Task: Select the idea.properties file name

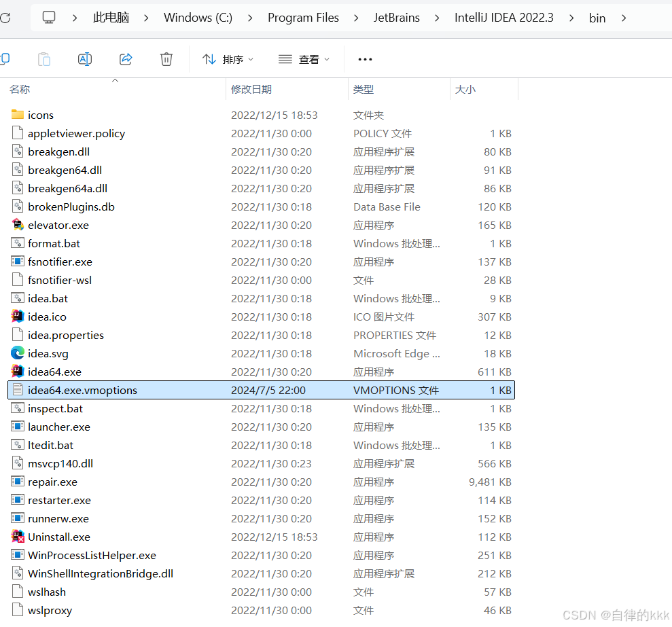Action: pyautogui.click(x=66, y=335)
